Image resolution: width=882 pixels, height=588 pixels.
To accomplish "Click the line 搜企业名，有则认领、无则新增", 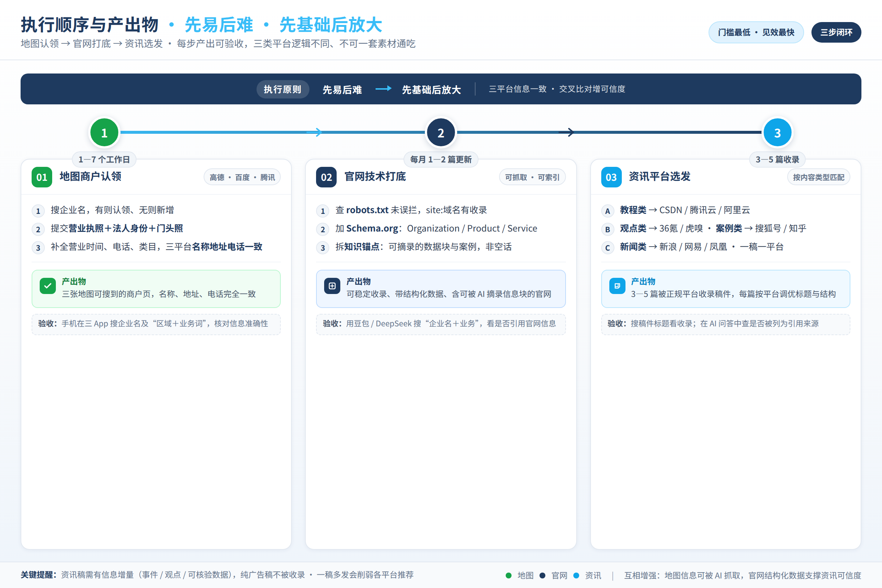I will [x=112, y=210].
